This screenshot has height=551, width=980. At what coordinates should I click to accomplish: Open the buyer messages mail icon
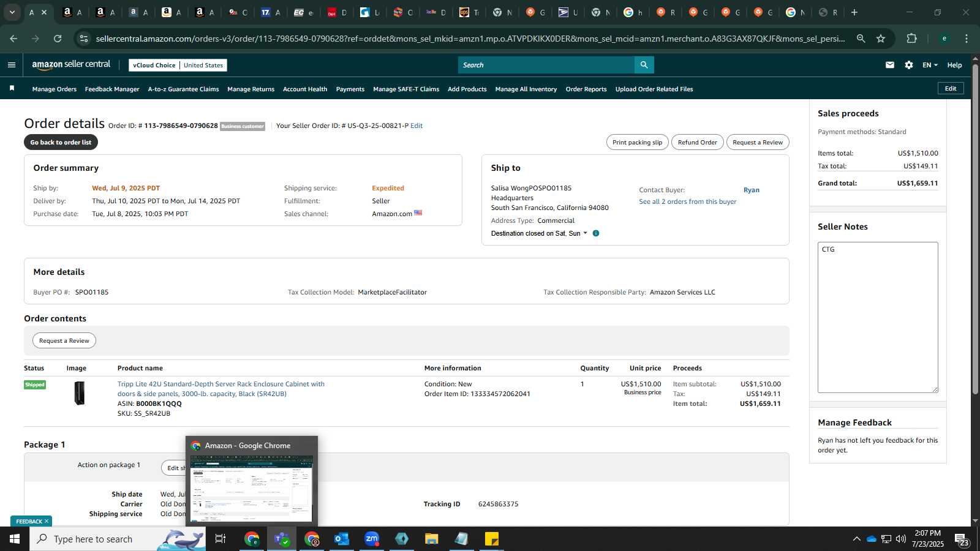pos(890,65)
